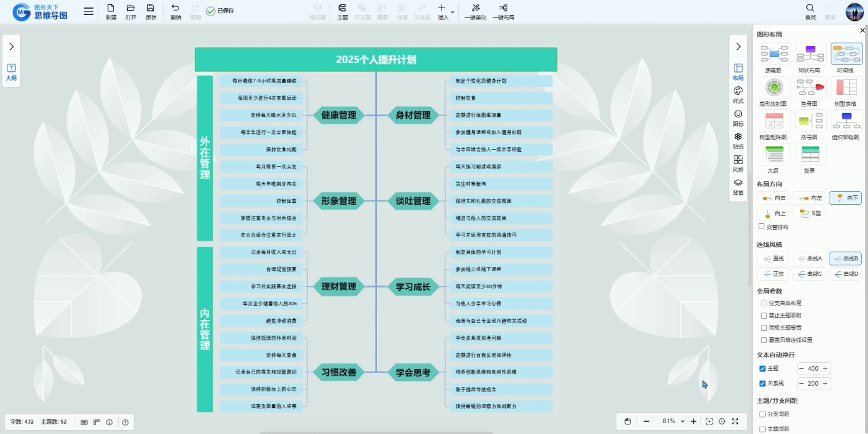Click the 撤销 (Undo) arrow icon
The width and height of the screenshot is (868, 434).
176,8
